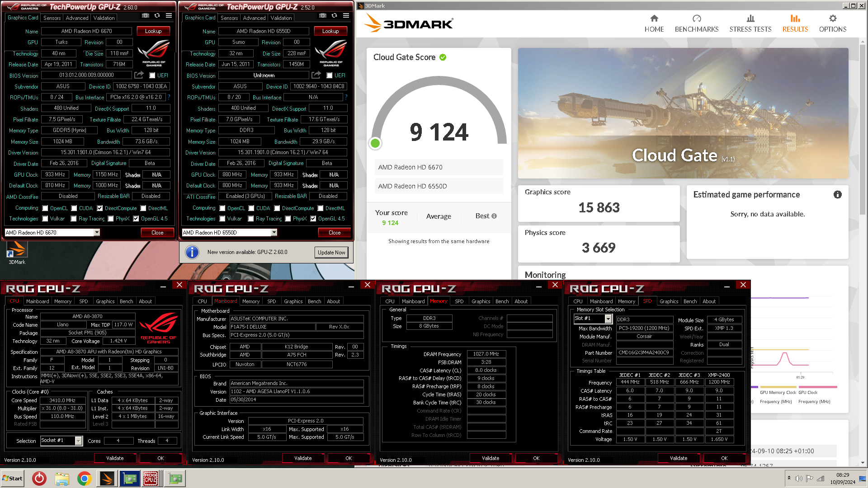Open Graphics tab in CPU-Z Memory window

pyautogui.click(x=481, y=301)
